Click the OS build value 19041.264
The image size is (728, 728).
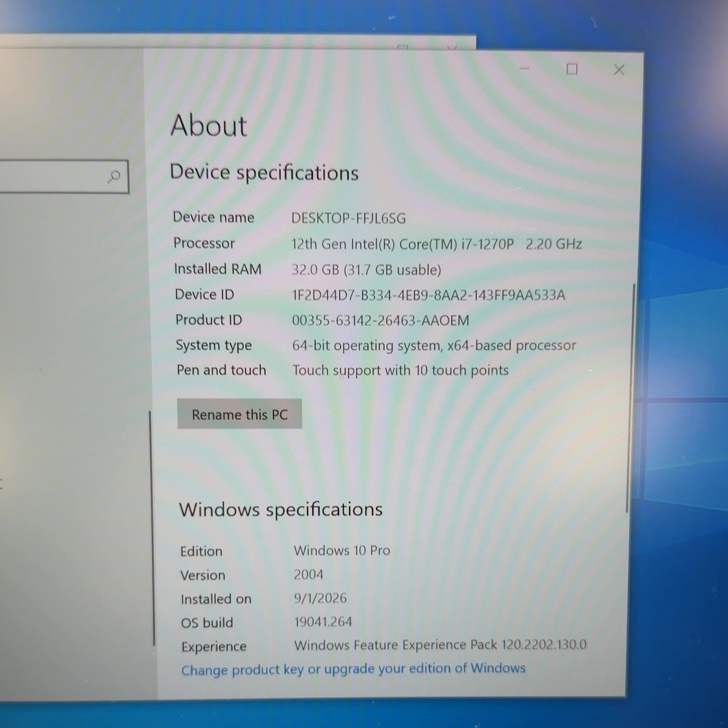[323, 622]
